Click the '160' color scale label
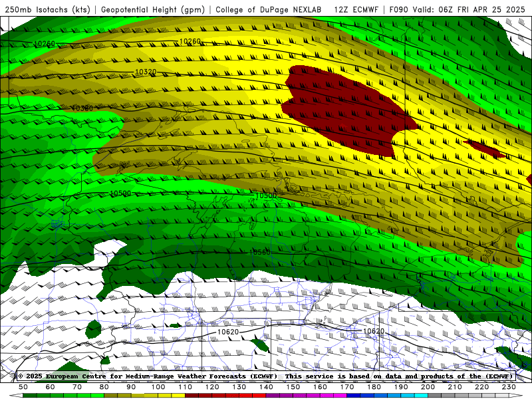This screenshot has width=532, height=399. pos(321,387)
